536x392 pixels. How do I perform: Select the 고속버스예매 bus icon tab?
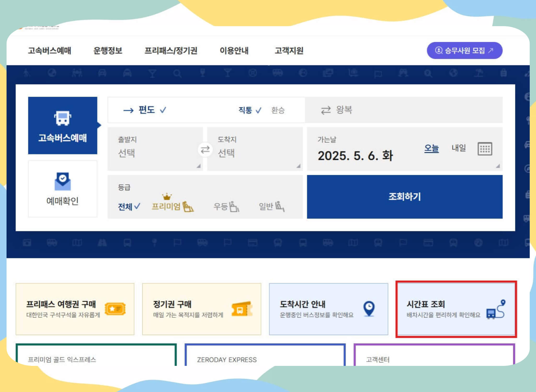63,125
